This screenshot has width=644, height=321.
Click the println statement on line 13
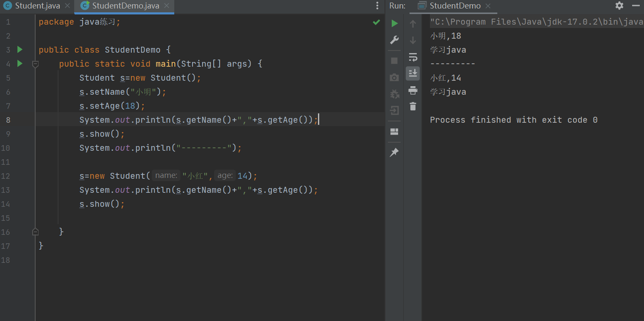199,190
